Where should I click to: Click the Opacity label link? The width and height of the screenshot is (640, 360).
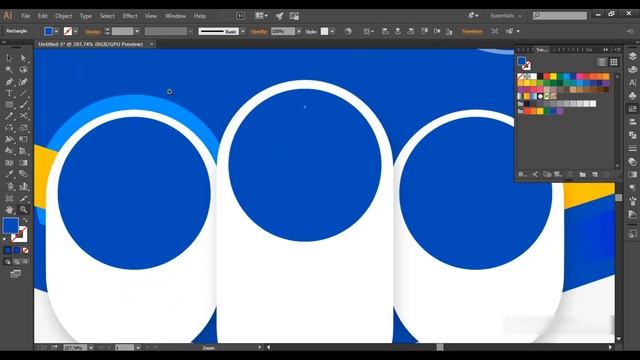(x=258, y=31)
